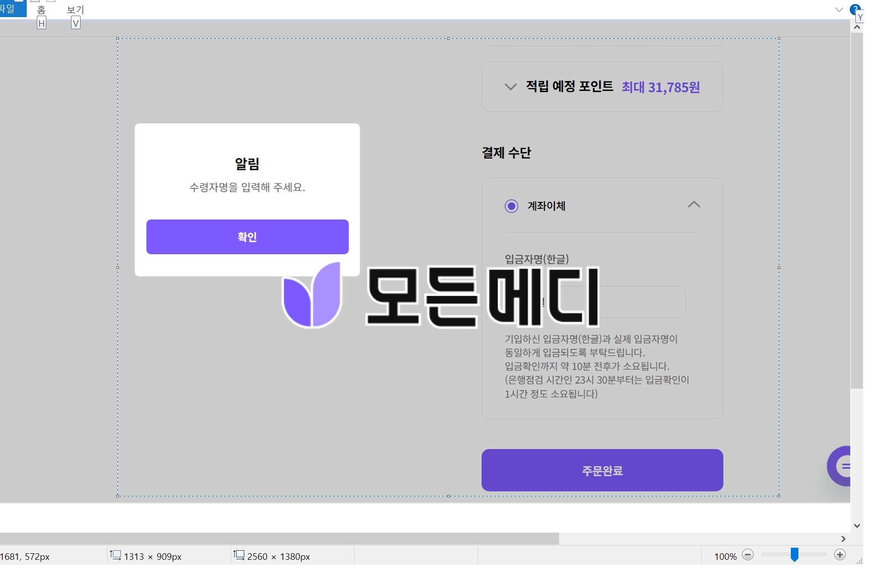The image size is (880, 588).
Task: Click the 주문완료 button
Action: (x=602, y=470)
